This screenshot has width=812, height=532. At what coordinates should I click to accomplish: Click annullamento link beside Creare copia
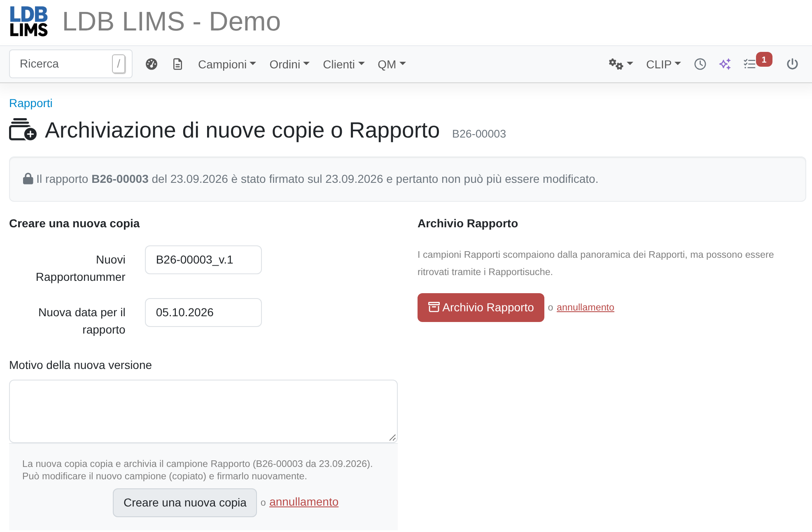click(304, 502)
